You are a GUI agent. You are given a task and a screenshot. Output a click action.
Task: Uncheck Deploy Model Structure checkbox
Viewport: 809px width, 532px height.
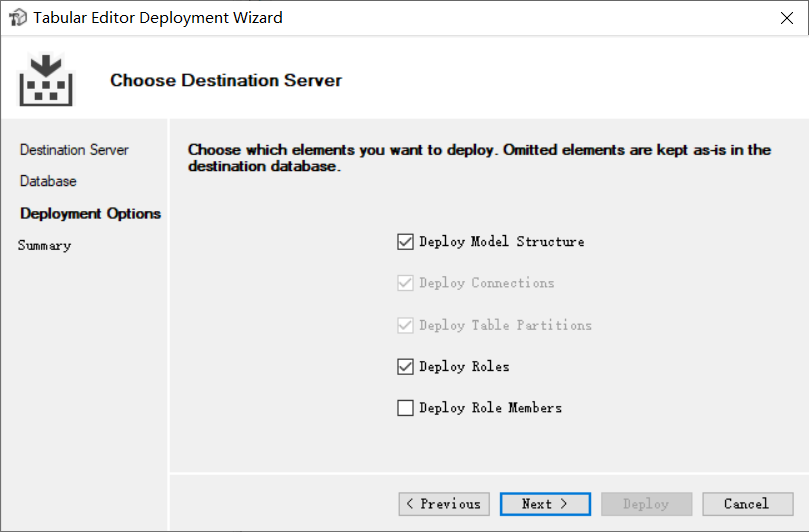pyautogui.click(x=405, y=241)
